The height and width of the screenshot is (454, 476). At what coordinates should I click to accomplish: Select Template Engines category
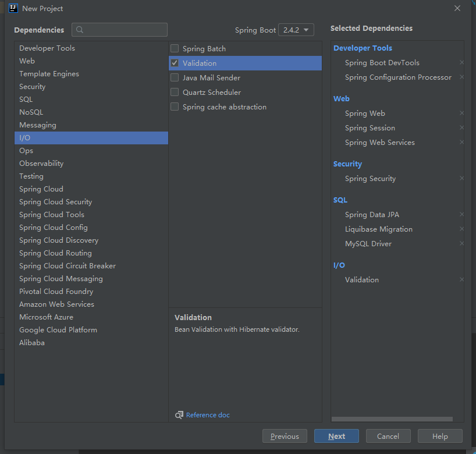(91, 74)
